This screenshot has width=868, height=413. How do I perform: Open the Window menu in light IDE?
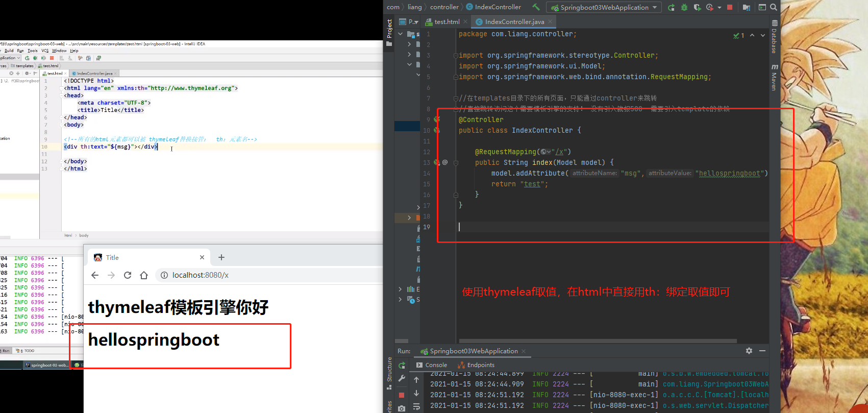pyautogui.click(x=59, y=51)
